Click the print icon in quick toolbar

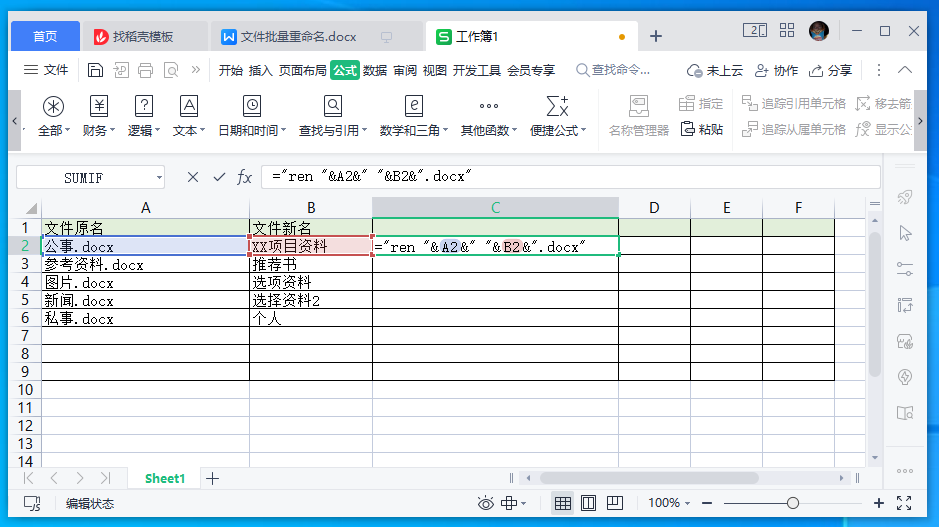pyautogui.click(x=146, y=70)
